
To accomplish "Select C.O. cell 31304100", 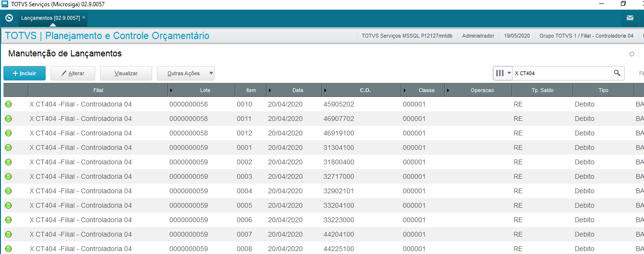I will 338,147.
